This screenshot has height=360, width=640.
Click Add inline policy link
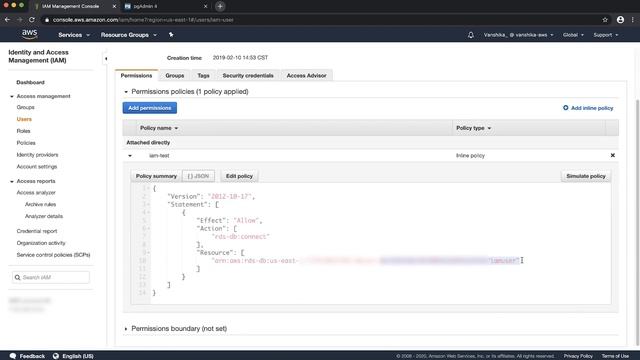tap(588, 108)
